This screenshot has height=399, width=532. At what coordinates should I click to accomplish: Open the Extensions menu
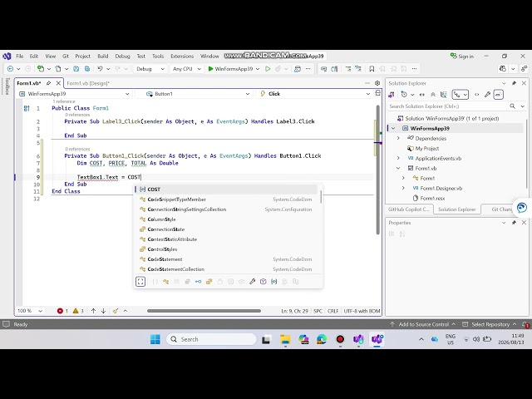click(x=182, y=56)
